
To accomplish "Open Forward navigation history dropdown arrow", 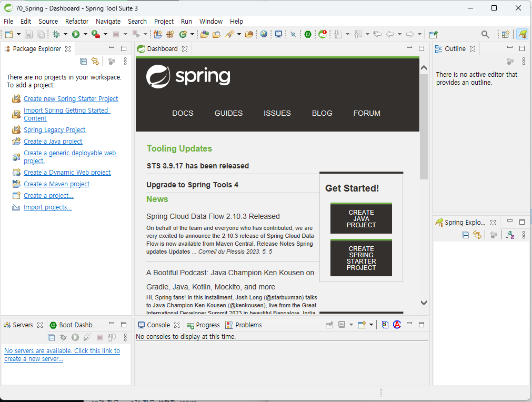I will (x=419, y=34).
